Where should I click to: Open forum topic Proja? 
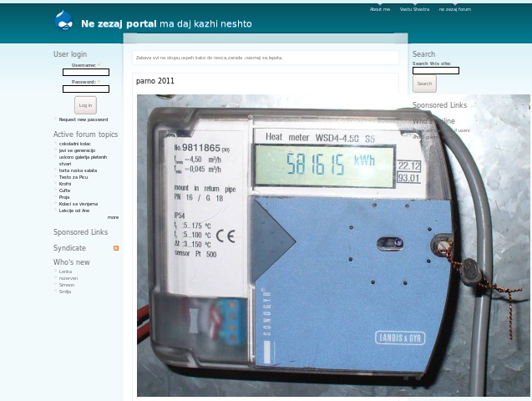[64, 197]
